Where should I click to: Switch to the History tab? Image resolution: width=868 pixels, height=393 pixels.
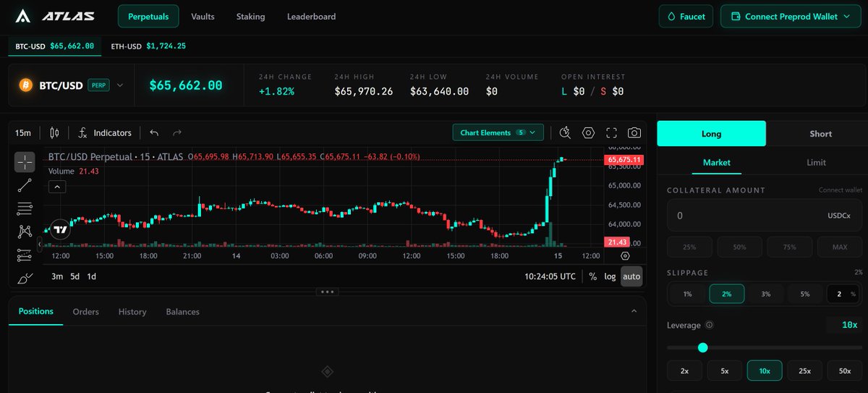[x=132, y=312]
